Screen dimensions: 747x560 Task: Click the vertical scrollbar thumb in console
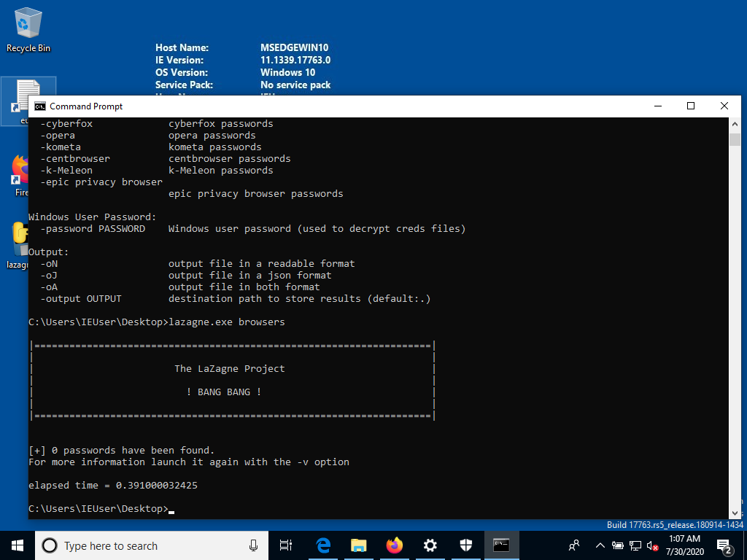(x=735, y=139)
